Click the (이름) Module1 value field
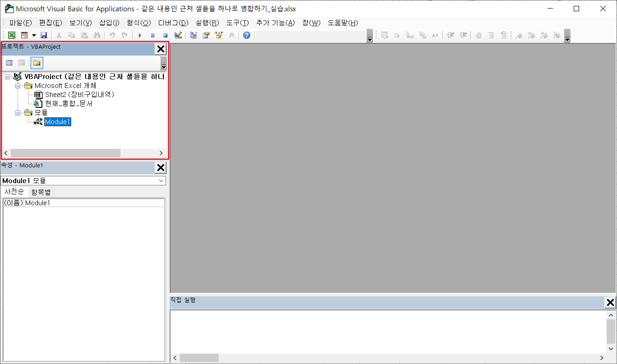This screenshot has height=364, width=617. [94, 203]
